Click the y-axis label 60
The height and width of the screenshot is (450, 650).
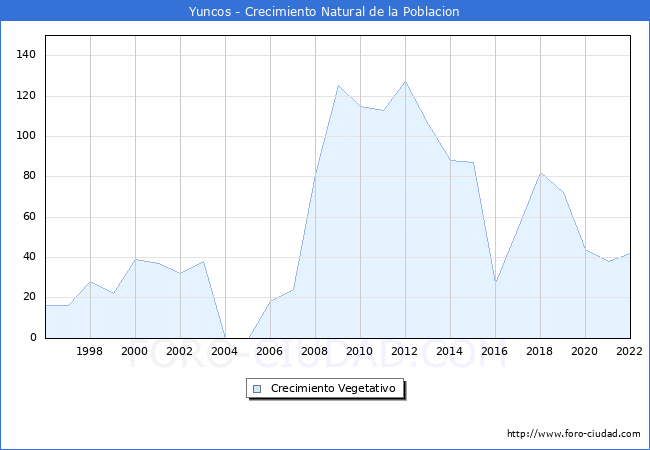[29, 216]
